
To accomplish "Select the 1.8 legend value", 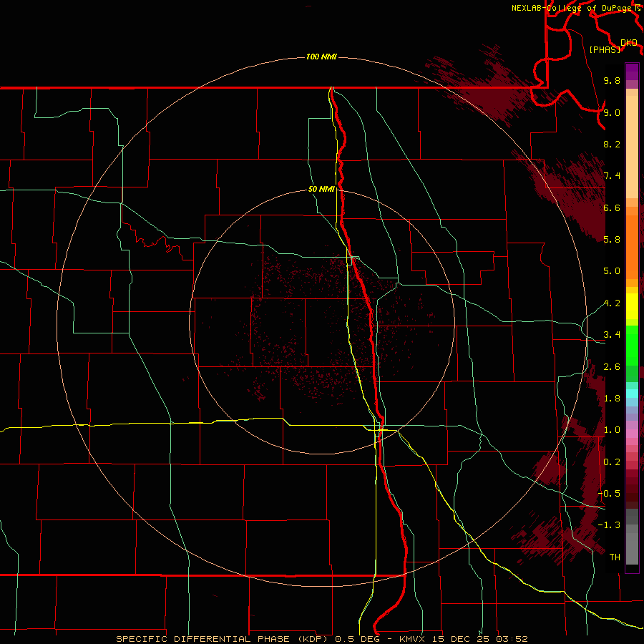I will click(612, 399).
